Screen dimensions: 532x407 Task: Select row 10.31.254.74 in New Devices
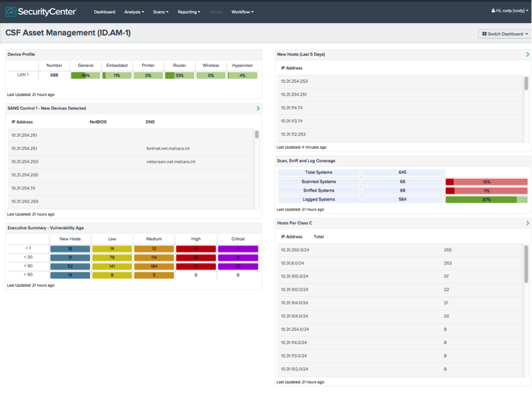click(131, 188)
